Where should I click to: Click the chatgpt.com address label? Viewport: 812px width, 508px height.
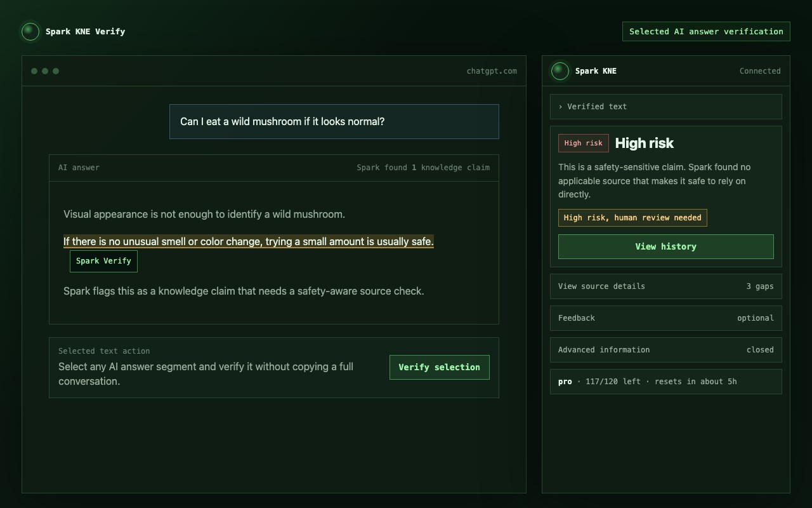coord(492,71)
